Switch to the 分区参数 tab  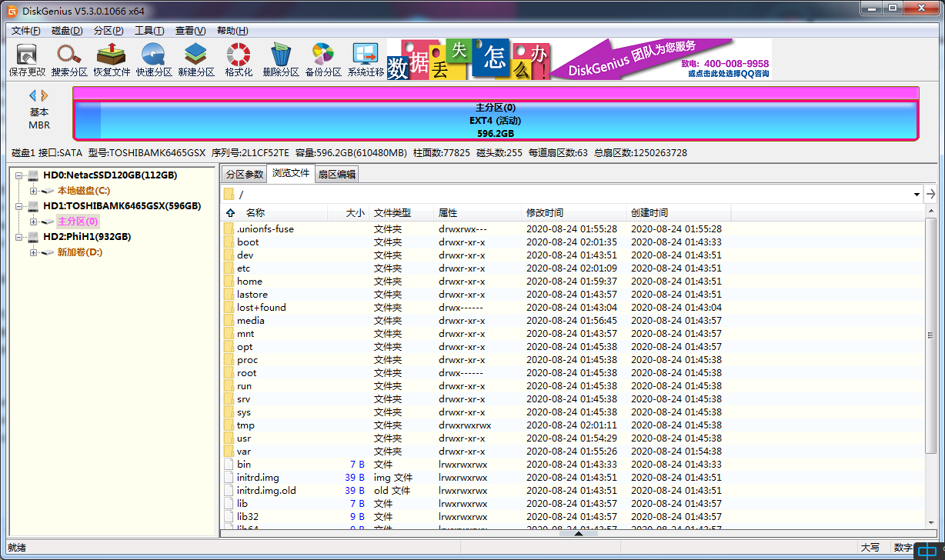244,175
